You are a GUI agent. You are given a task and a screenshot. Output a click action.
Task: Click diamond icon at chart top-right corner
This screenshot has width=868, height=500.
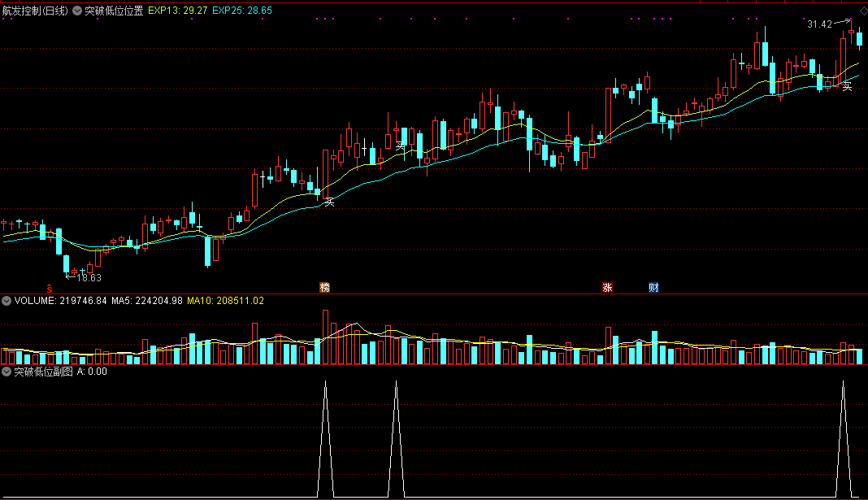coord(863,11)
